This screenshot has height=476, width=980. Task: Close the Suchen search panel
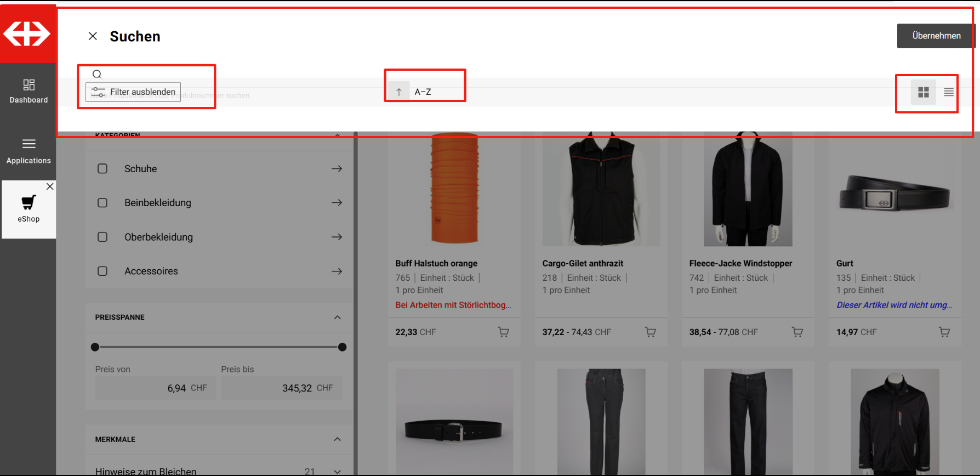pyautogui.click(x=93, y=36)
